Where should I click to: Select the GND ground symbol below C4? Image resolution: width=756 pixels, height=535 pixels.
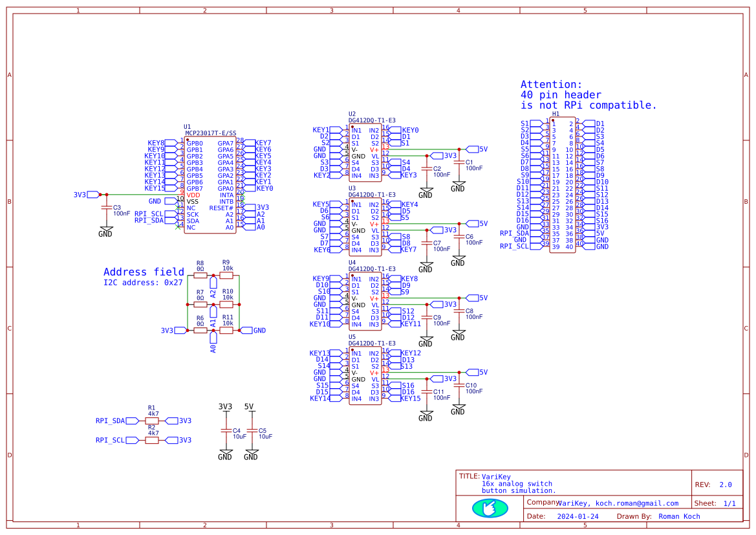tap(225, 453)
